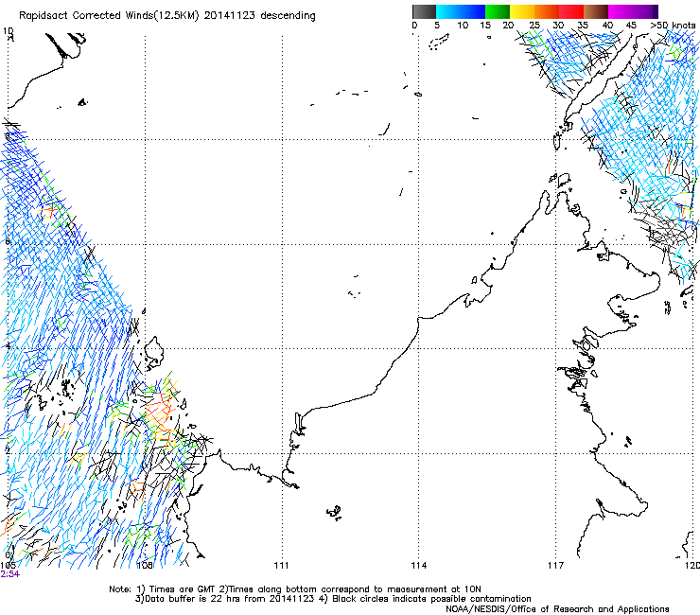Screen dimensions: 700x615
Task: Click the magenta-purple 40-50 knots color band
Action: point(633,11)
